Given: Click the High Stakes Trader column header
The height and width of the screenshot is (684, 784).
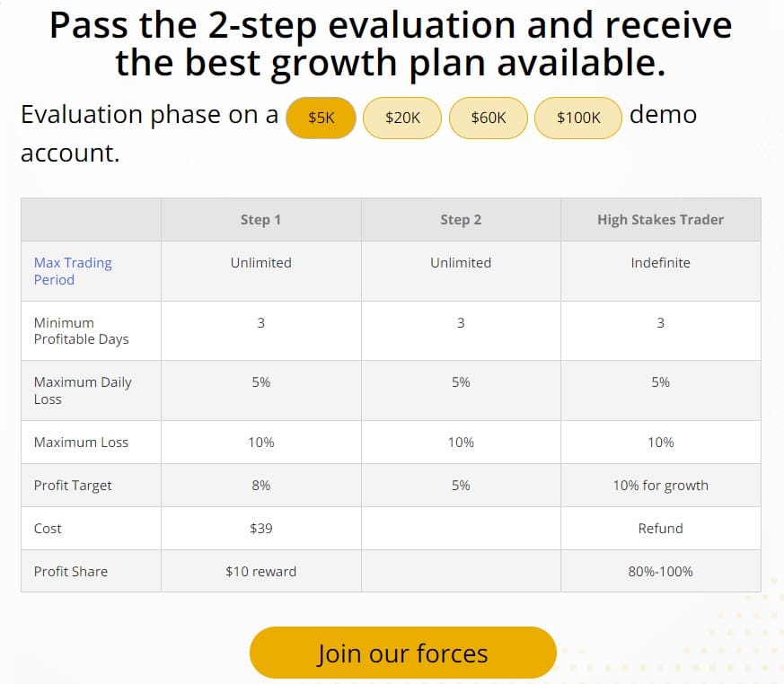Looking at the screenshot, I should point(660,219).
